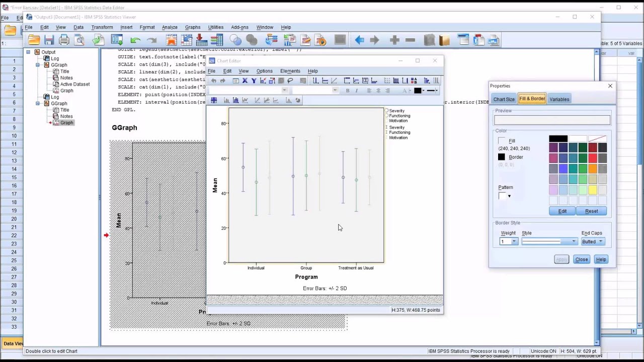The height and width of the screenshot is (362, 644).
Task: Pick the black swatch in the color palette
Action: (558, 139)
